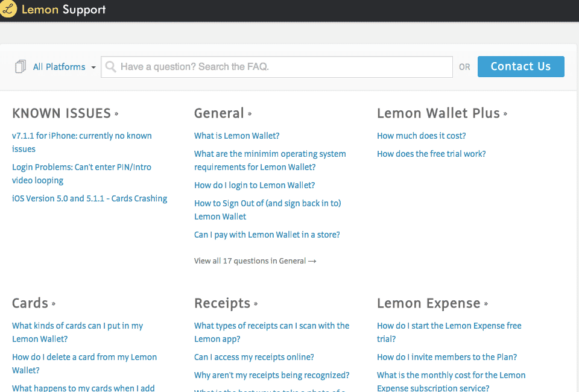This screenshot has height=392, width=579.
Task: Open the All Platforms dropdown
Action: click(64, 67)
